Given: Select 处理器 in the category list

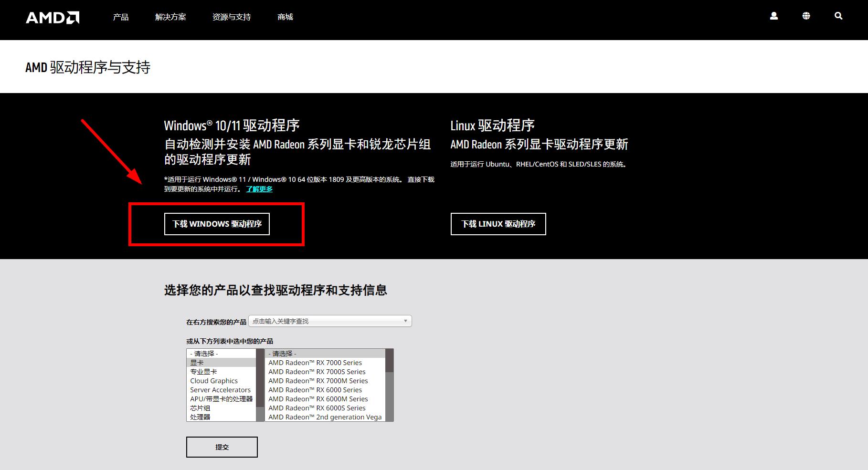Looking at the screenshot, I should point(221,417).
